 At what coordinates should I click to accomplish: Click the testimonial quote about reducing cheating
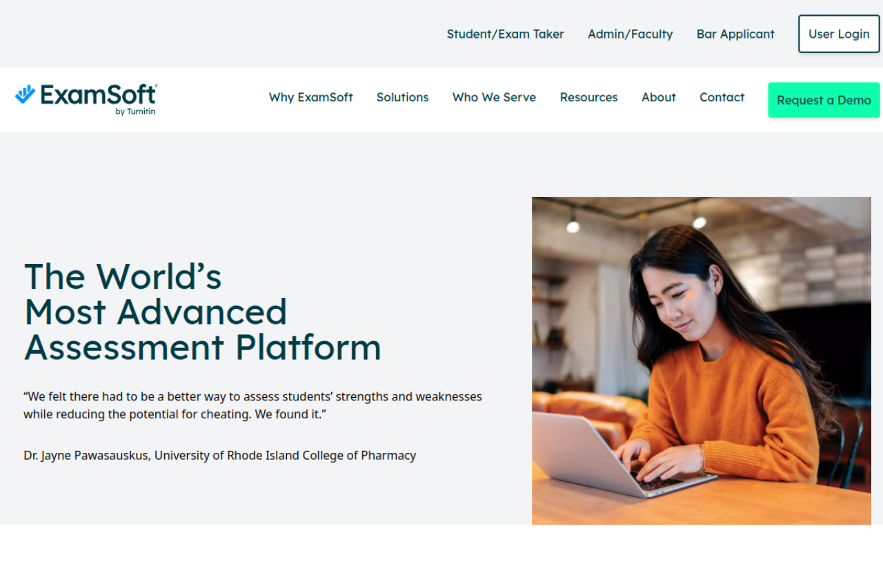pos(252,405)
